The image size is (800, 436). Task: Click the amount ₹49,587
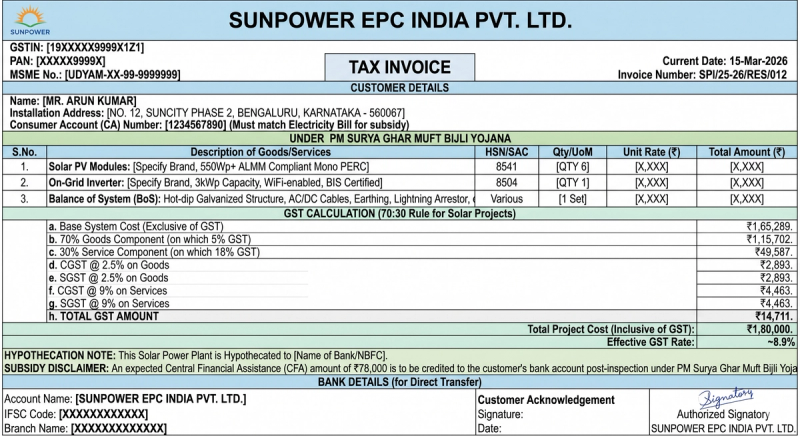click(774, 252)
